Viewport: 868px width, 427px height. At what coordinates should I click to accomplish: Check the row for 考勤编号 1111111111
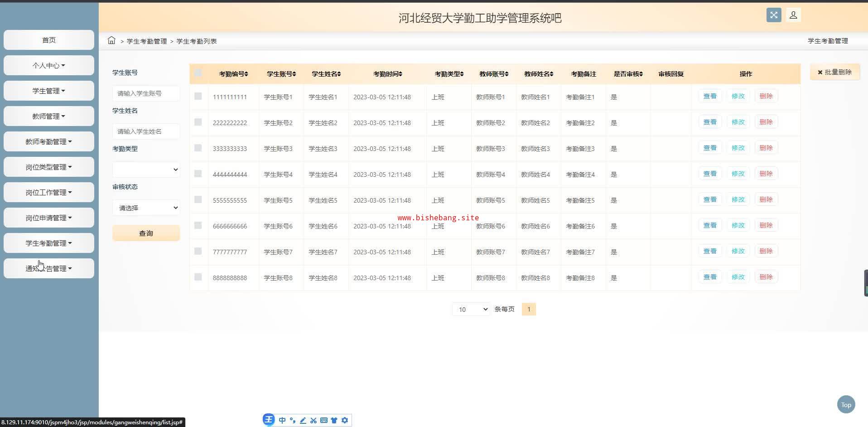pos(198,96)
